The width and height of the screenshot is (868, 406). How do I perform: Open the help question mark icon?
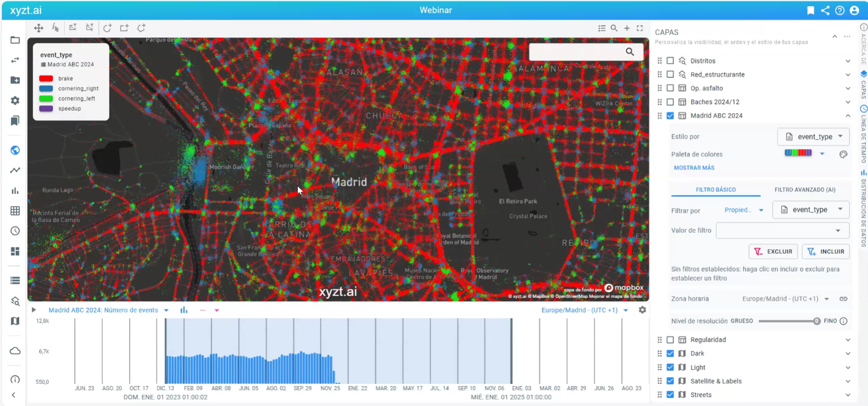tap(840, 10)
